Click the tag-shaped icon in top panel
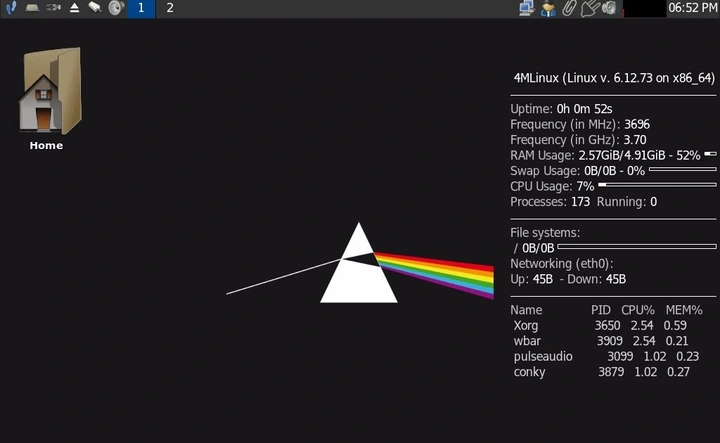This screenshot has width=720, height=443. tap(94, 8)
